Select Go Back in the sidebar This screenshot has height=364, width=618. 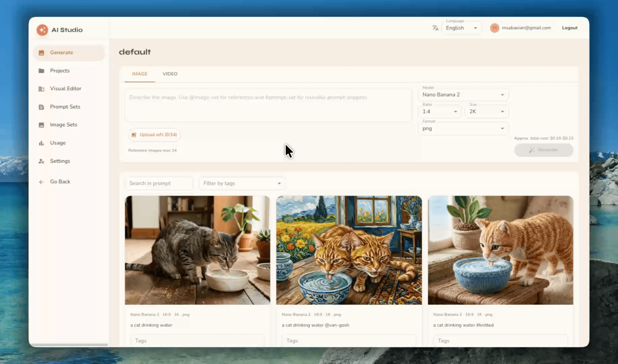click(69, 182)
